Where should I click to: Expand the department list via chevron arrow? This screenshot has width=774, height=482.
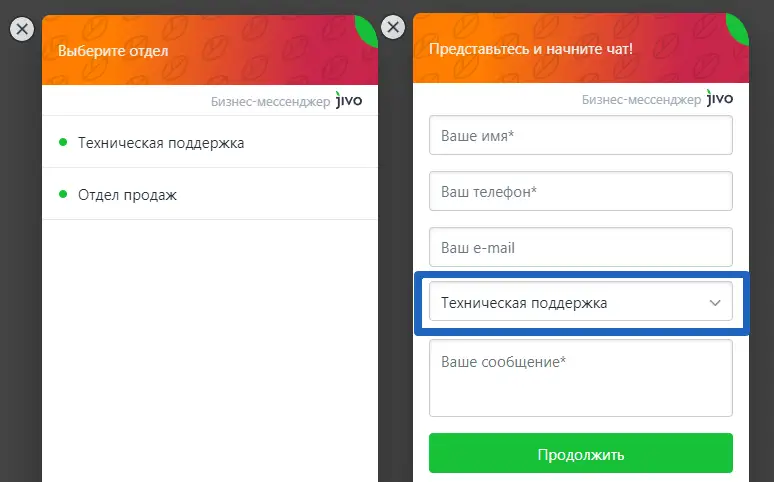tap(715, 302)
